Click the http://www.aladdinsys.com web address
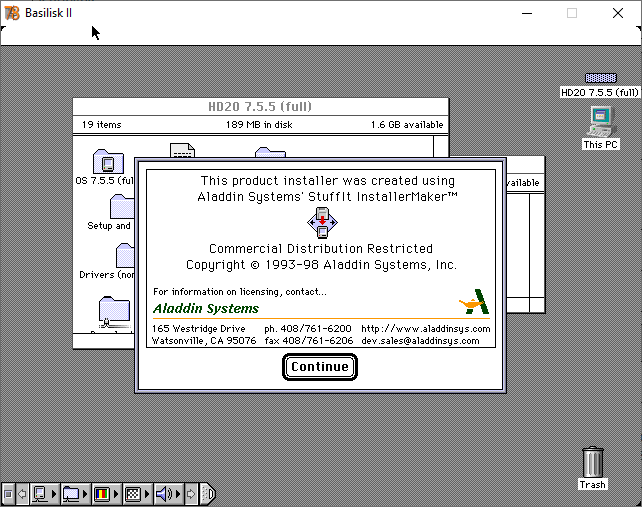 click(x=425, y=328)
